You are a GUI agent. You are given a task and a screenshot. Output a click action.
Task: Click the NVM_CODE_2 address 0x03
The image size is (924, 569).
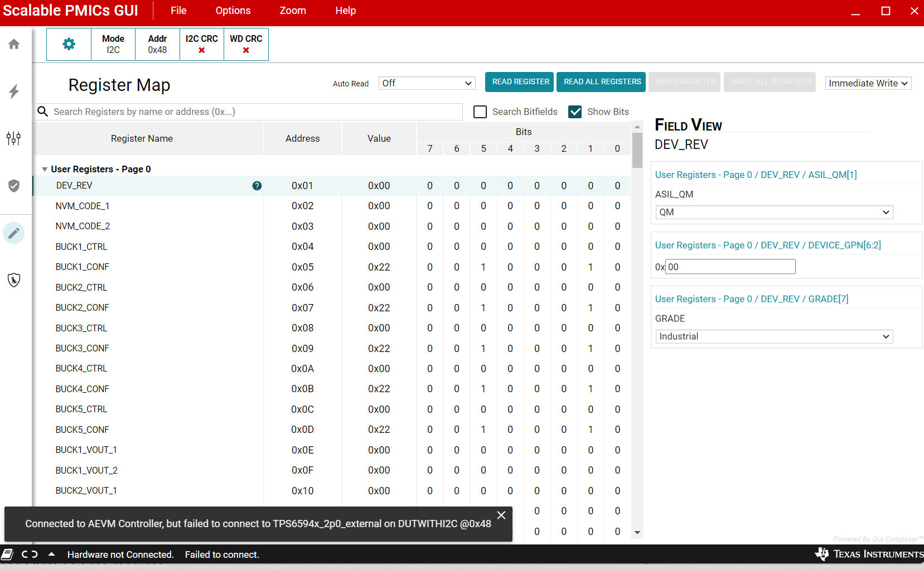coord(303,226)
